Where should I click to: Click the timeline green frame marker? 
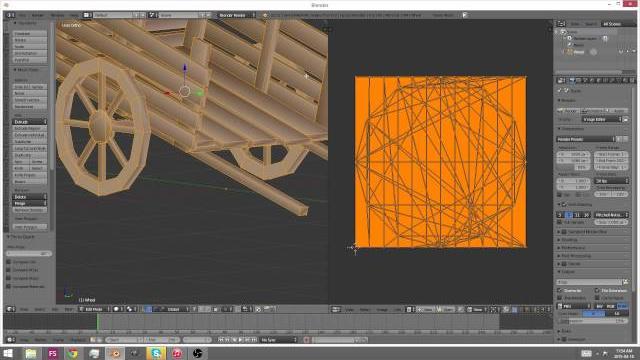click(98, 322)
